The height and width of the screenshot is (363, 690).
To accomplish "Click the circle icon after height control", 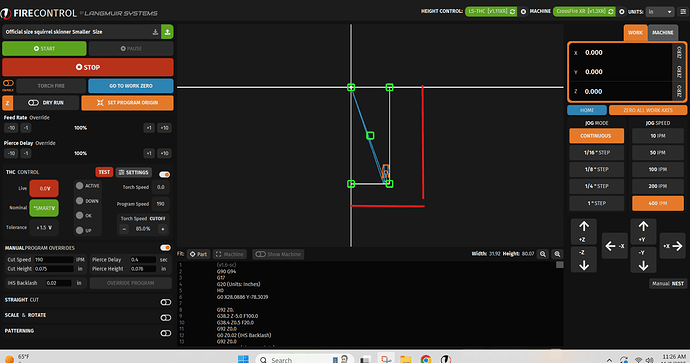I will click(523, 11).
